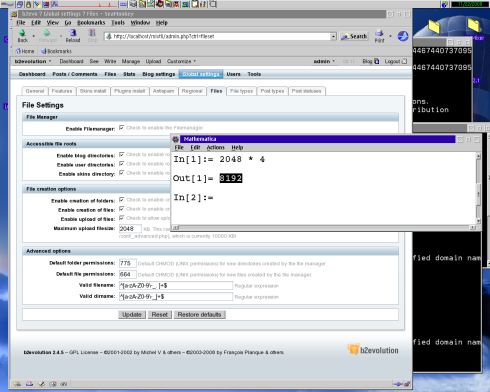Click the Search button

(354, 36)
